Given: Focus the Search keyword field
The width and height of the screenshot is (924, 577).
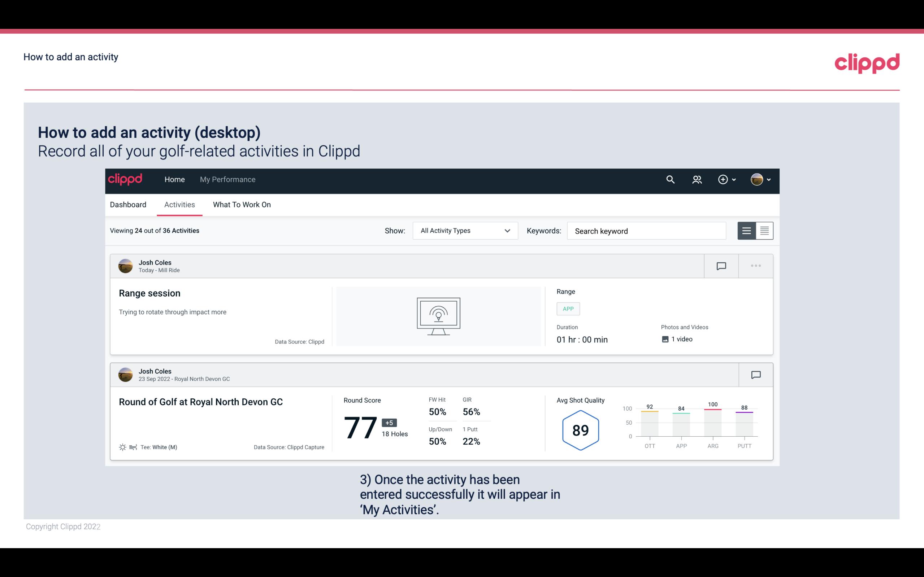Looking at the screenshot, I should (x=646, y=231).
